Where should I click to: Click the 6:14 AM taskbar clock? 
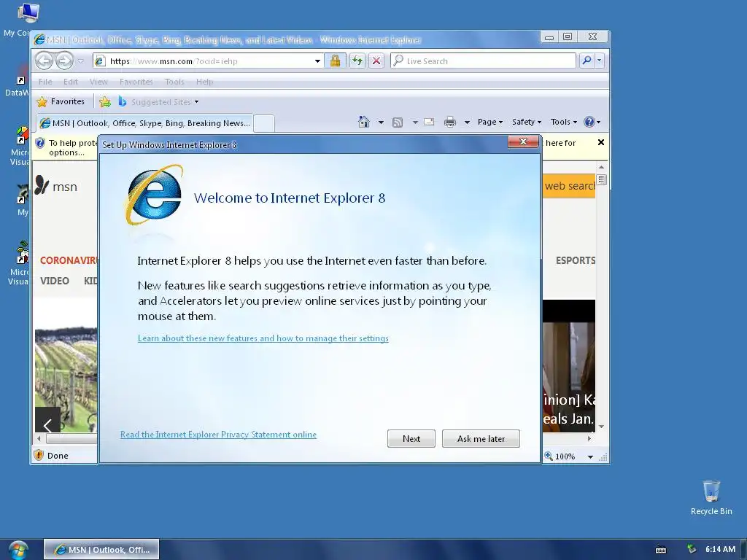click(x=720, y=549)
